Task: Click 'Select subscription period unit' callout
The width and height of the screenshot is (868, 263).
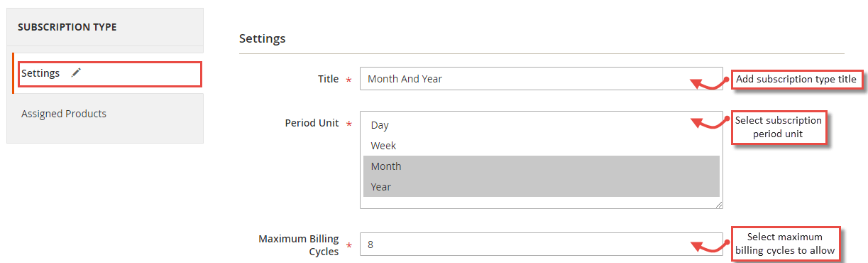Action: tap(779, 127)
